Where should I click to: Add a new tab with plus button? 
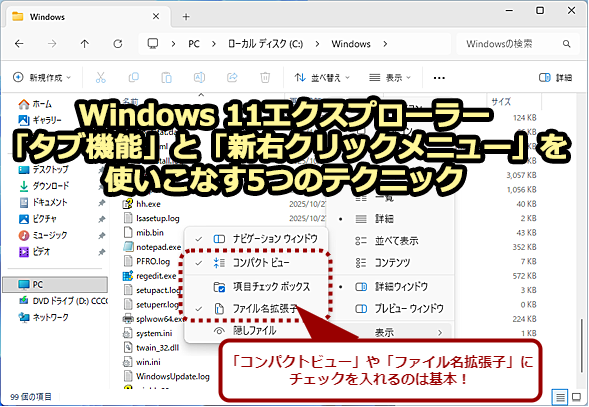click(x=186, y=17)
